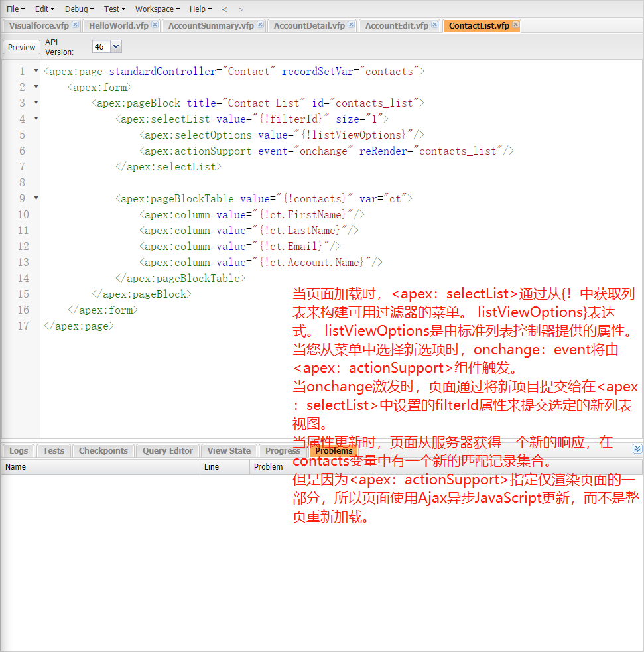The height and width of the screenshot is (652, 644).
Task: Close the ContactList.vfp tab
Action: pyautogui.click(x=515, y=24)
